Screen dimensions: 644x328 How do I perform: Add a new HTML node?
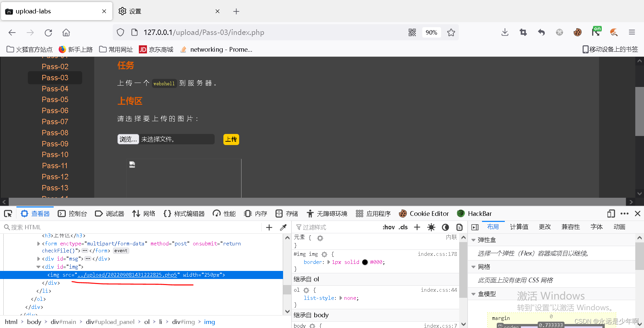coord(269,228)
